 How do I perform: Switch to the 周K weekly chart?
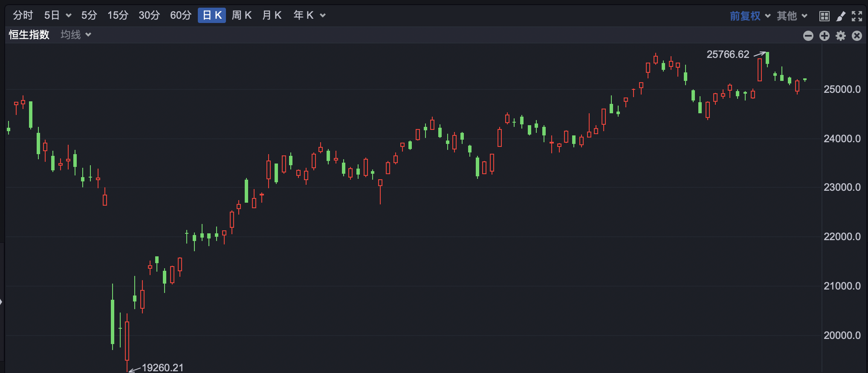242,15
